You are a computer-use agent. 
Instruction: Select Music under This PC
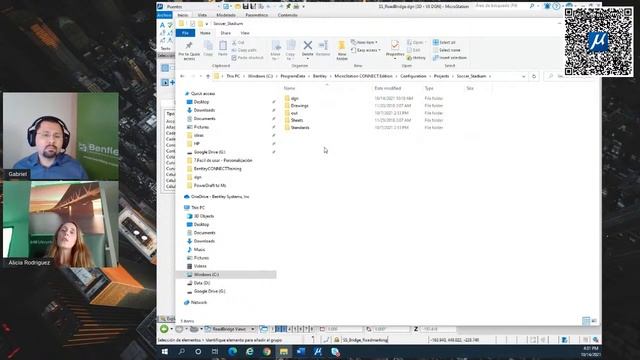click(x=199, y=249)
